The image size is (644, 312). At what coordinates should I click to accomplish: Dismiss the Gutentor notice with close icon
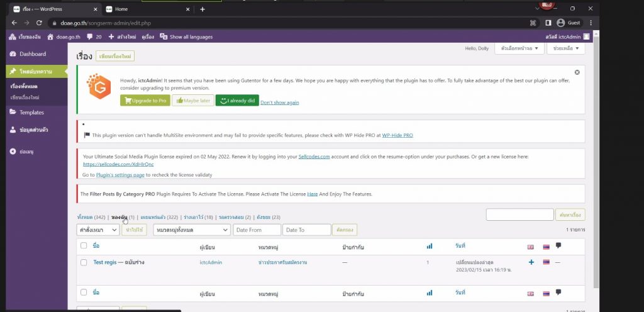[577, 72]
